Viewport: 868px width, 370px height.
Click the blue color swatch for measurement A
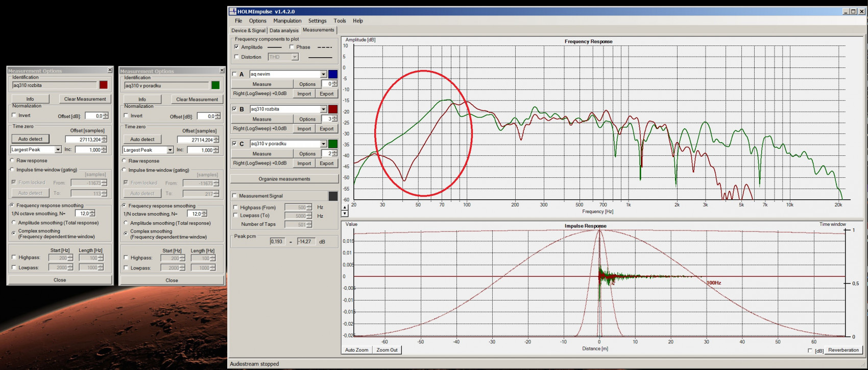pyautogui.click(x=332, y=74)
